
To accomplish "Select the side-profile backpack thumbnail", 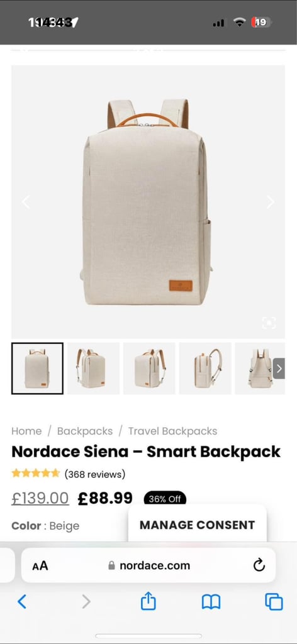I will point(205,369).
